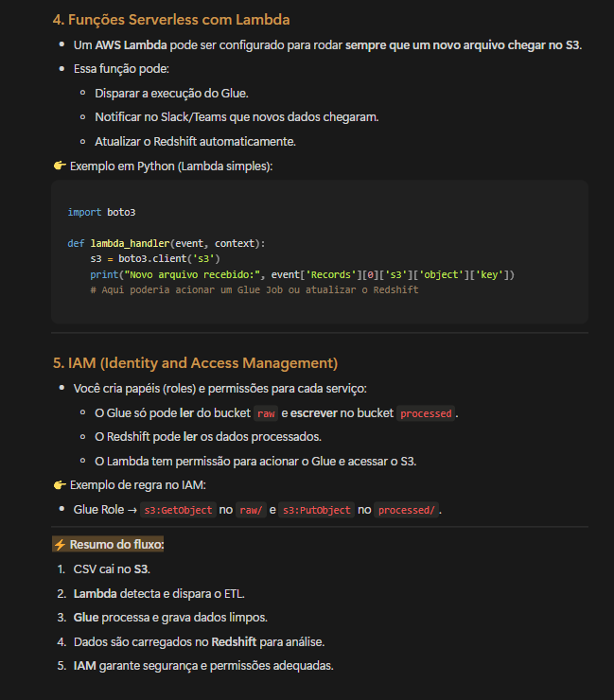Click 'O Redshift pode ler os dados processados.'
This screenshot has width=614, height=700.
207,437
